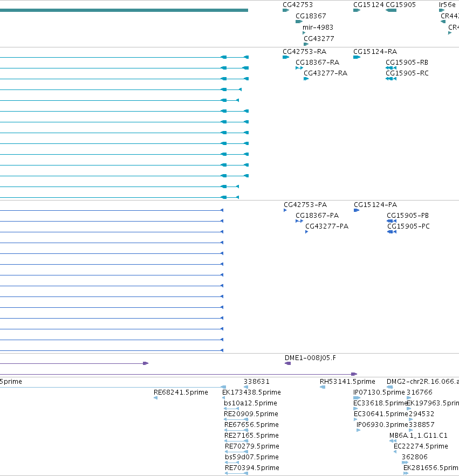Click the CG42753 gene arrow glyph

click(286, 10)
